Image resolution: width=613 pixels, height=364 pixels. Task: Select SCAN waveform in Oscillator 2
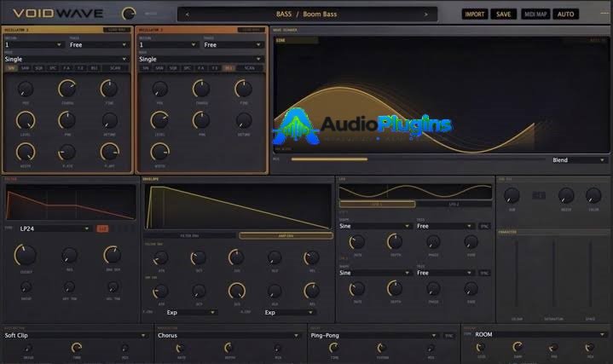point(250,68)
